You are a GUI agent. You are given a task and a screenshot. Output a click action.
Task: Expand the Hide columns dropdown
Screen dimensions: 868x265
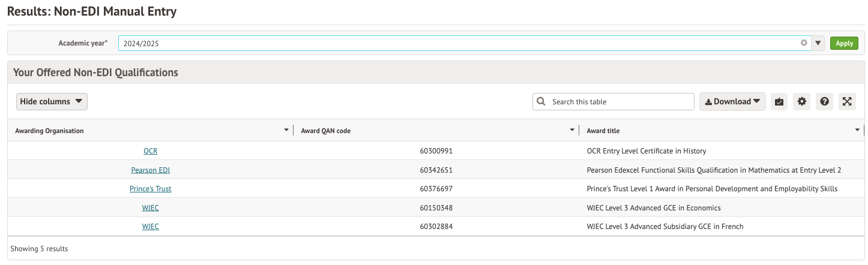[52, 102]
